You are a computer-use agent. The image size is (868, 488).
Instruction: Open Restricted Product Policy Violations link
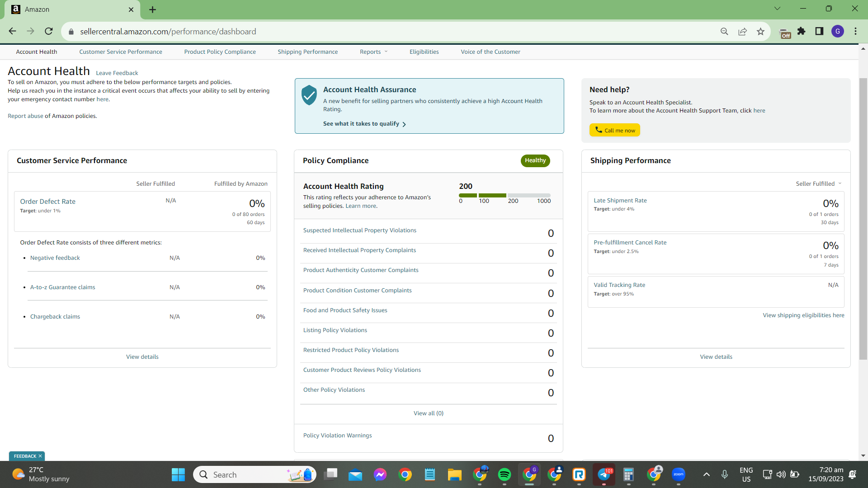[351, 350]
